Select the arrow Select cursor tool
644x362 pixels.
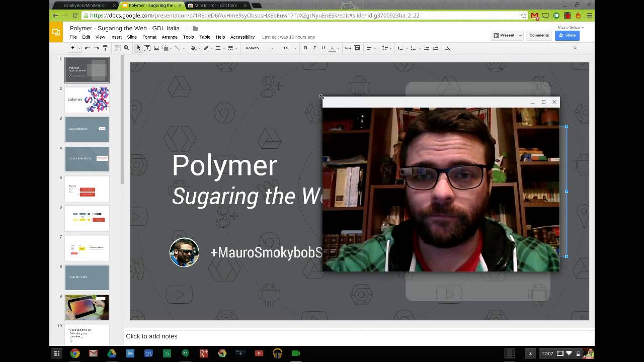139,48
